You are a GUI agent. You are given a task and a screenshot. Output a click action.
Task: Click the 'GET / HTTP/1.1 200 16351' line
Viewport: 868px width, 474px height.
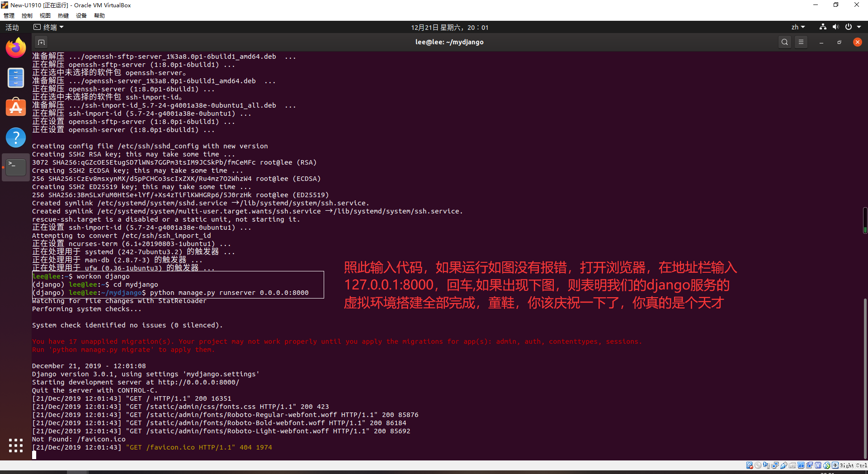point(132,398)
